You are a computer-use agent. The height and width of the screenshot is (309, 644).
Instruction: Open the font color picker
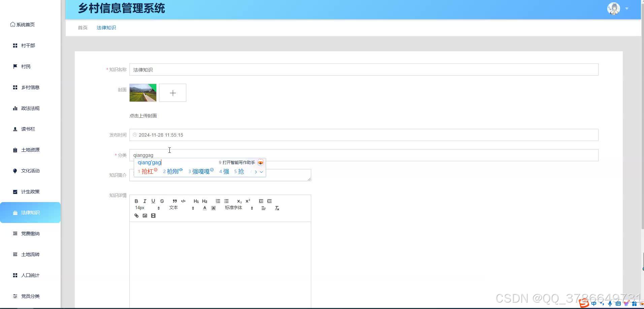(205, 208)
